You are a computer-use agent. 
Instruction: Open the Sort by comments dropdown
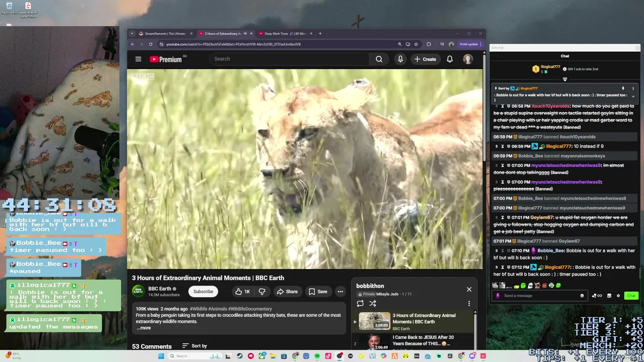[x=194, y=346]
